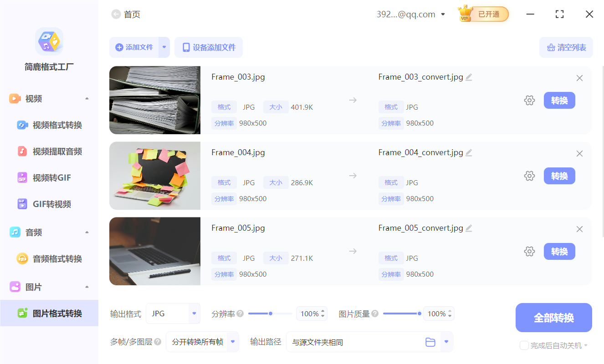
Task: Expand the 添加文件 dropdown arrow
Action: click(163, 47)
